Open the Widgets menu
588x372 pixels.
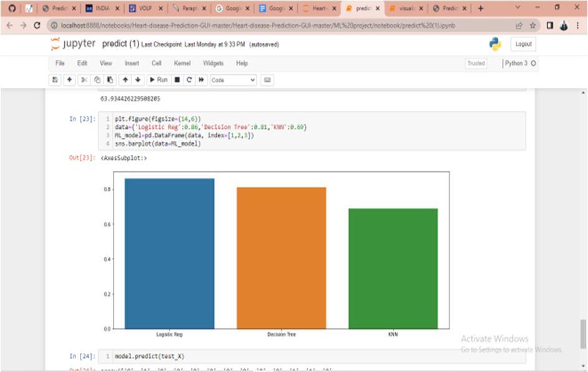tap(213, 63)
